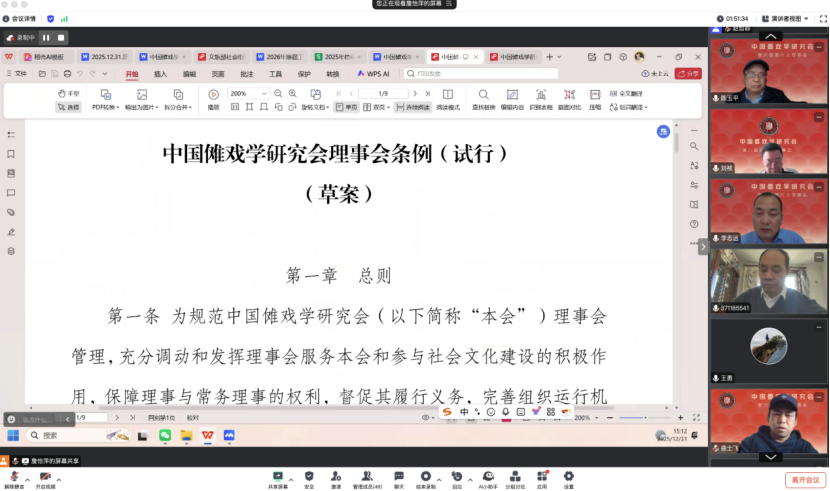Open the WPS AI tab
The width and height of the screenshot is (830, 491).
click(373, 74)
